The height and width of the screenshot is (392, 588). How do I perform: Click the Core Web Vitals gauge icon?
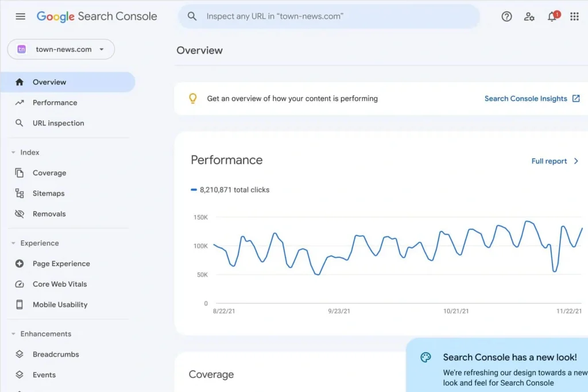(20, 284)
